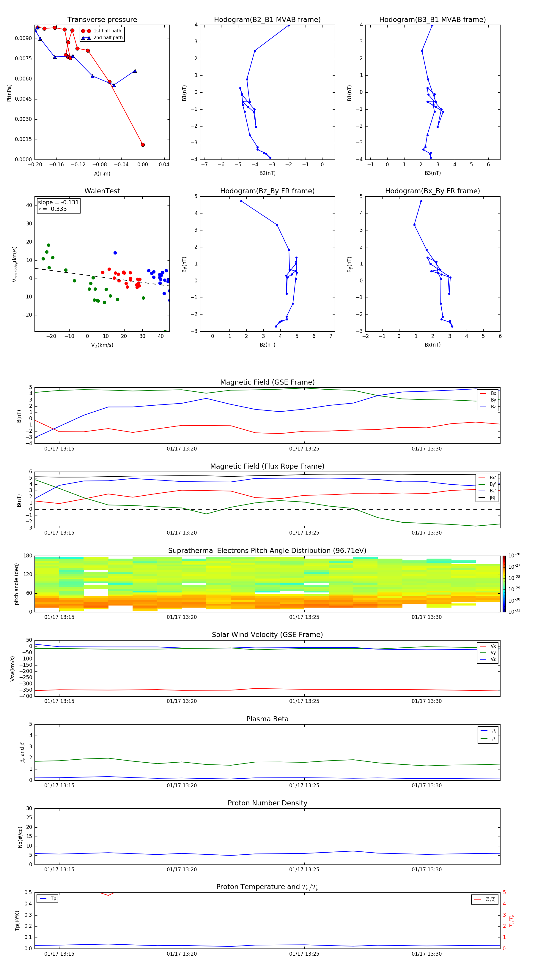Click the Vx legend entry

(488, 646)
